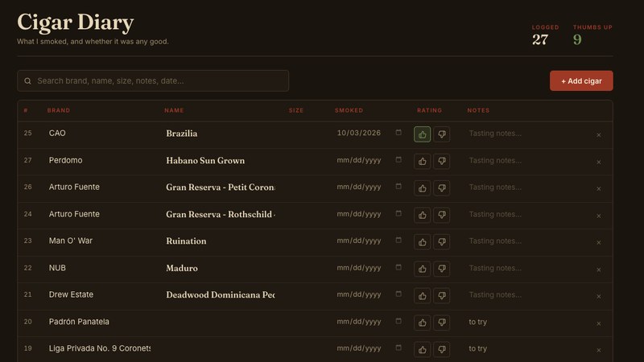
Task: Remove the Padrón Panatela entry
Action: tap(598, 323)
